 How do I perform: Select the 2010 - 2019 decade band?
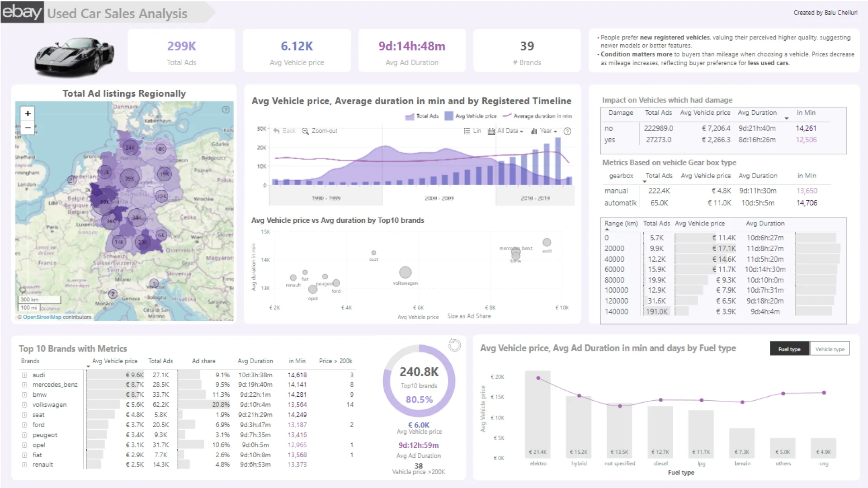tap(535, 198)
